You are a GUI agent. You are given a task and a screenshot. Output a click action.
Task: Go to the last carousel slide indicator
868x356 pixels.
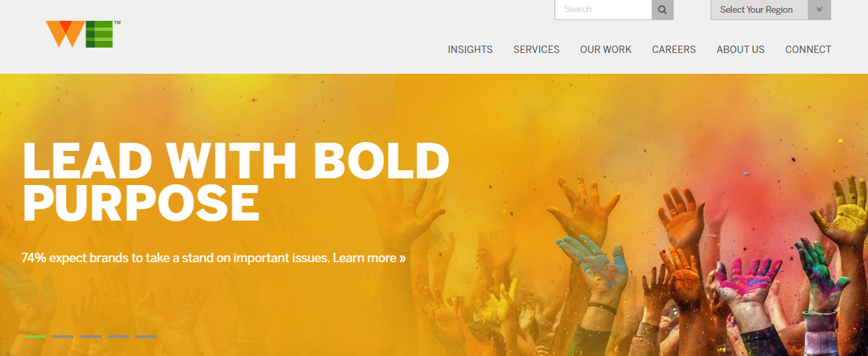(145, 336)
